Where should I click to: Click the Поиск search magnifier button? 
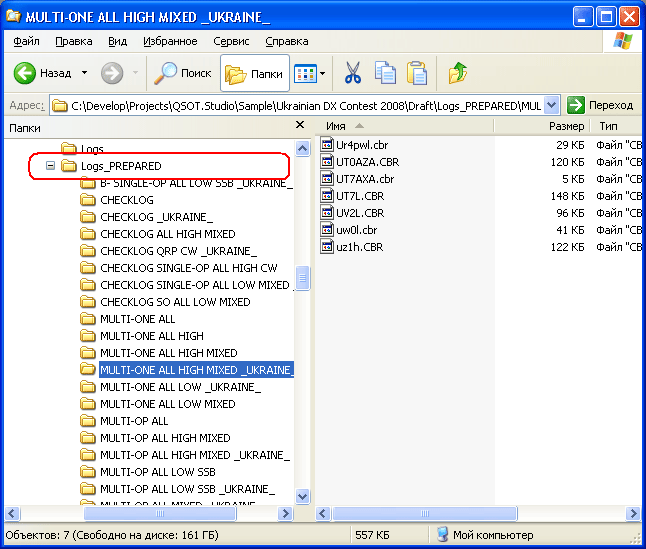coord(182,73)
